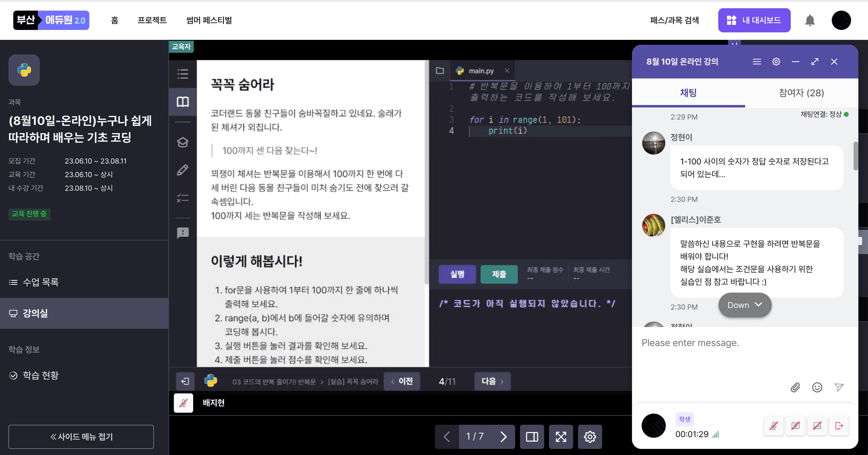Open 학습 현황 in the sidebar
The height and width of the screenshot is (455, 868).
(84, 375)
